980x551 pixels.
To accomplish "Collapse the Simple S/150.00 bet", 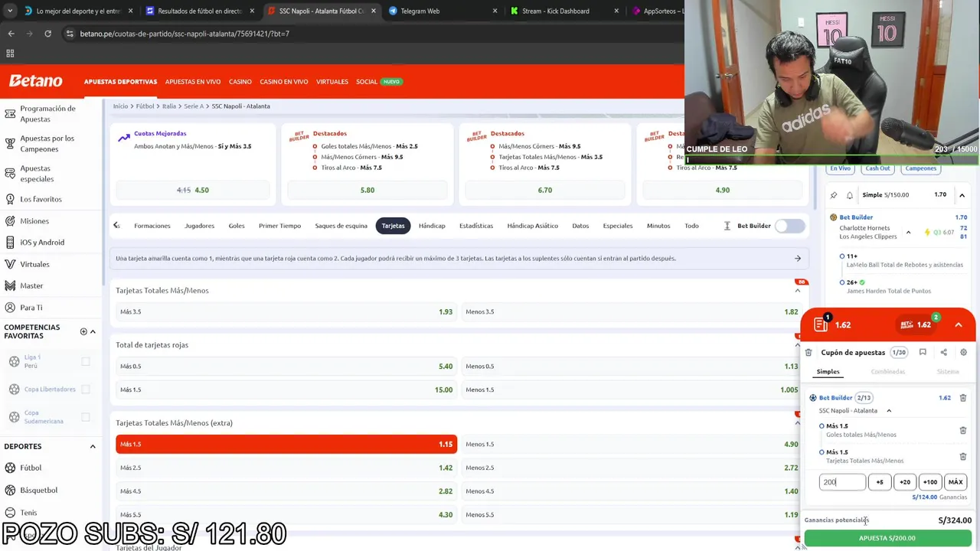I will 962,195.
